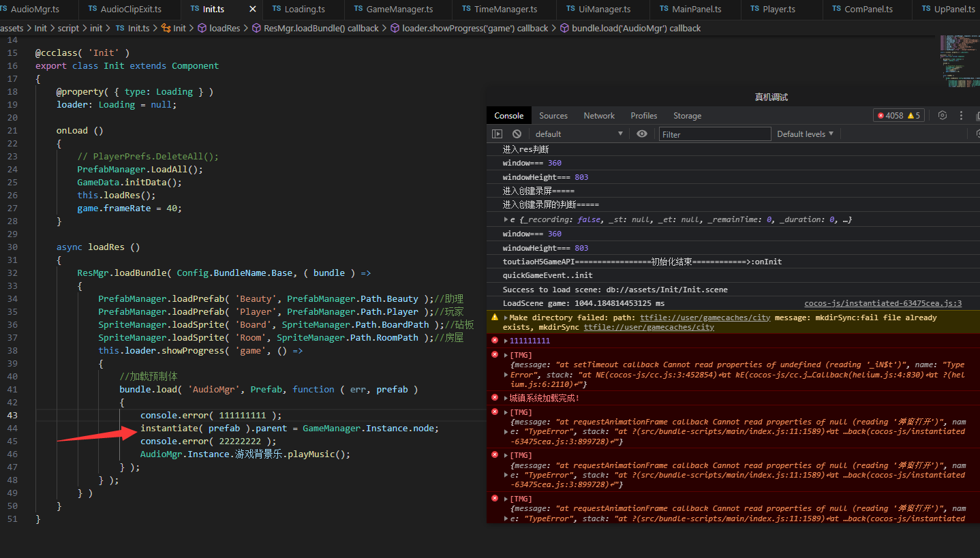Image resolution: width=980 pixels, height=558 pixels.
Task: Click the yellow warning icon on mkdir message
Action: [495, 317]
